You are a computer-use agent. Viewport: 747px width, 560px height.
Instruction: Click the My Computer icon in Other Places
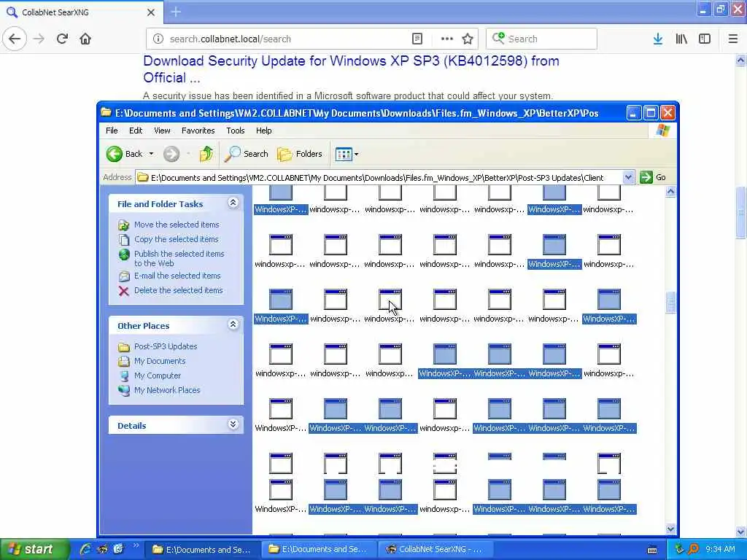124,376
